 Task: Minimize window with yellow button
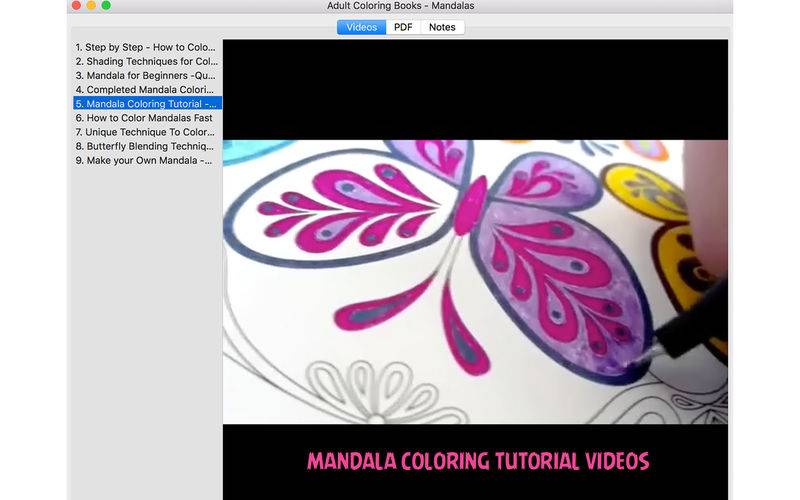click(x=91, y=6)
